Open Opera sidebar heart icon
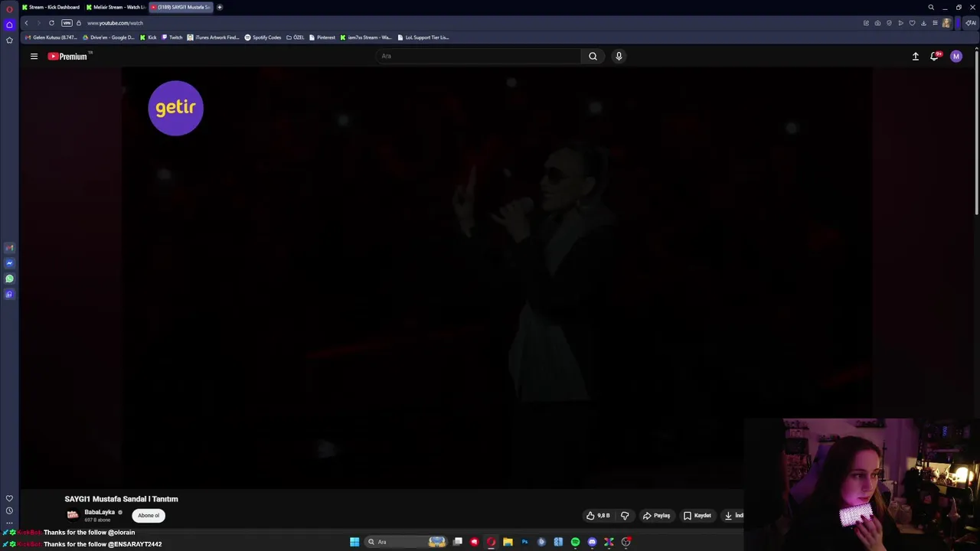Screen dimensions: 980x551 click(x=9, y=498)
